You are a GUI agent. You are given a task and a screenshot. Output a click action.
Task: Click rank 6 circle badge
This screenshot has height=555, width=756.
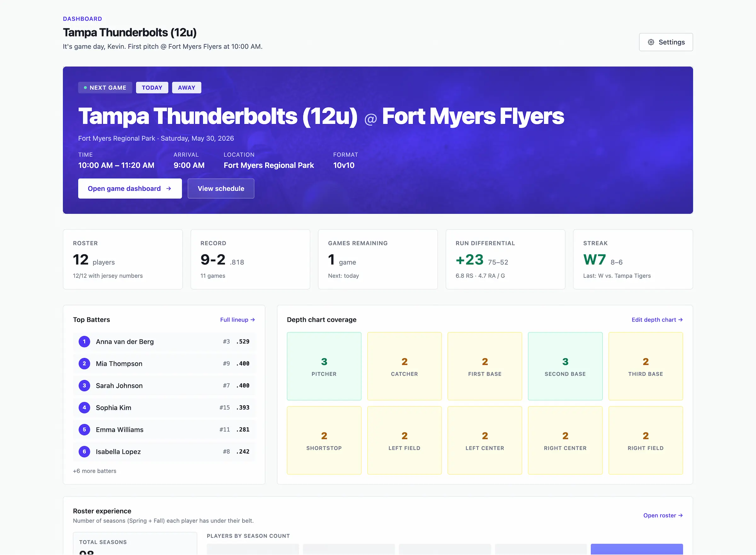click(84, 452)
